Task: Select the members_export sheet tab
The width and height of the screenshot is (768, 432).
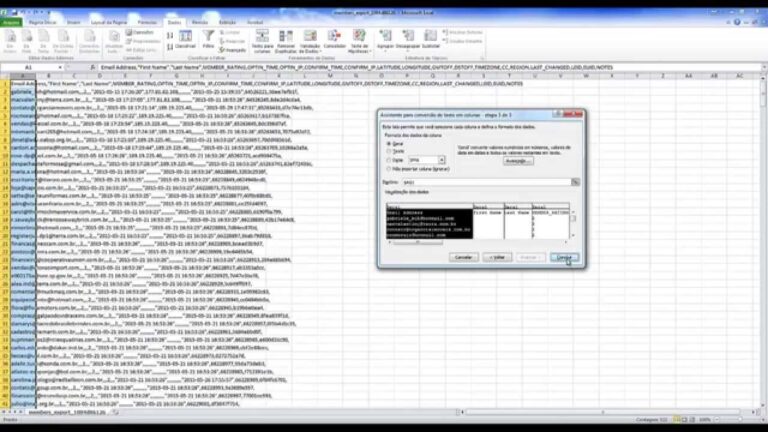Action: [x=67, y=412]
